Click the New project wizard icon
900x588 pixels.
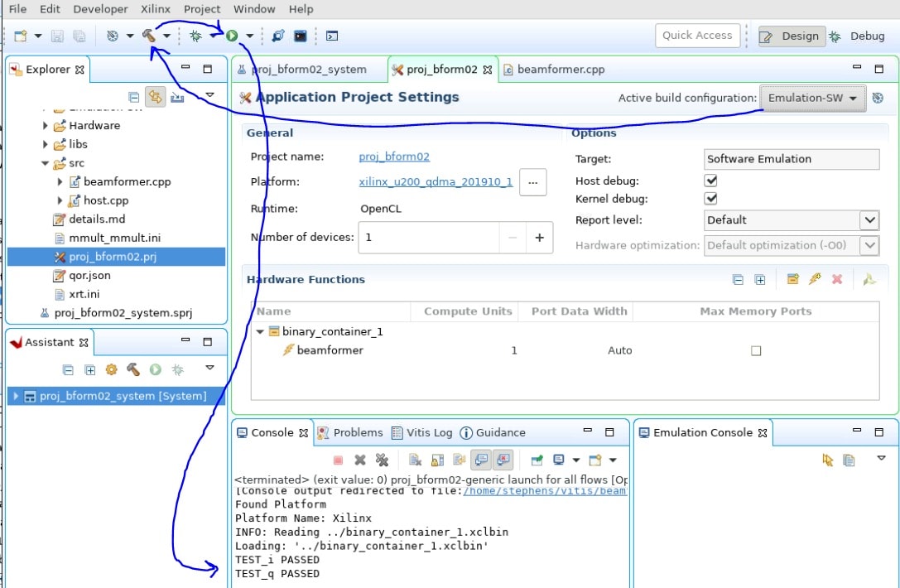click(x=21, y=36)
